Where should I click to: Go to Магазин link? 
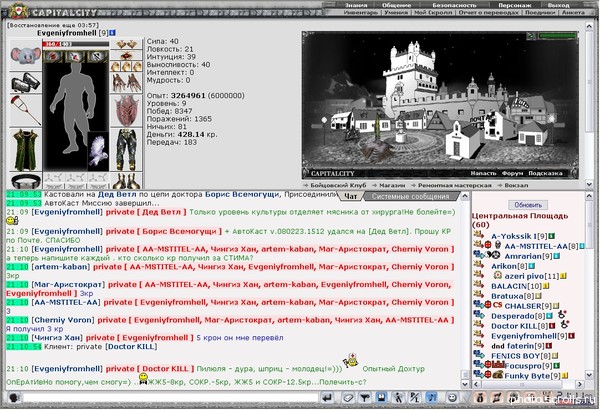tap(392, 185)
